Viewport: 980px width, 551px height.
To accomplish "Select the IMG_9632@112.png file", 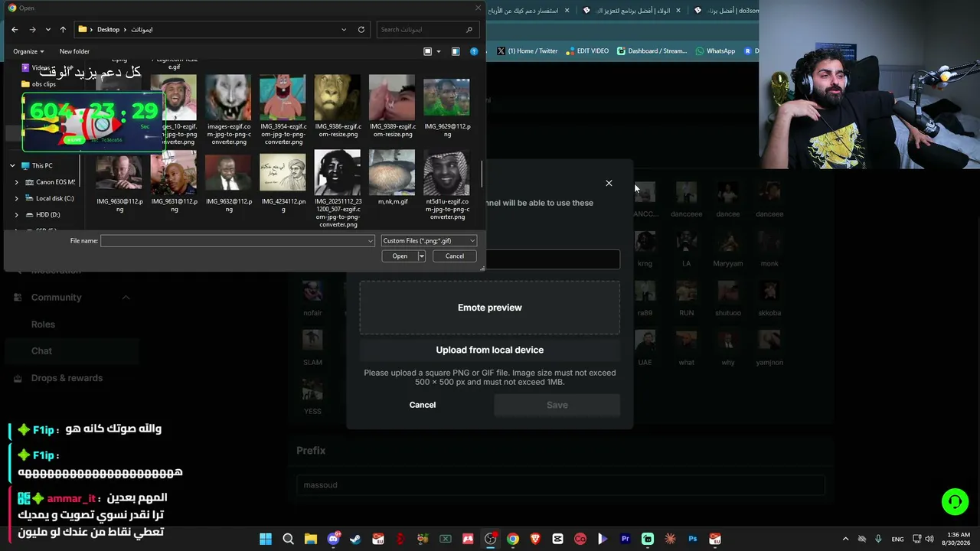I will [228, 184].
